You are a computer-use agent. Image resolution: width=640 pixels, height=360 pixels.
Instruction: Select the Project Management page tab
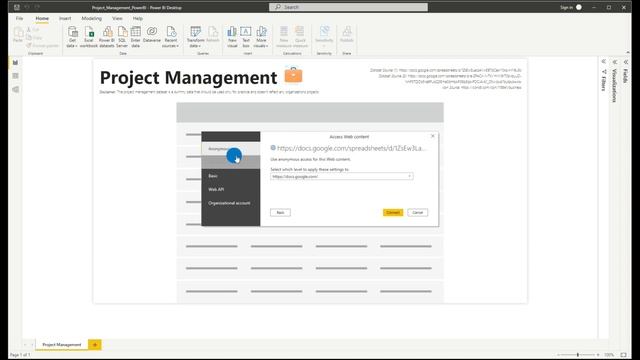(62, 344)
